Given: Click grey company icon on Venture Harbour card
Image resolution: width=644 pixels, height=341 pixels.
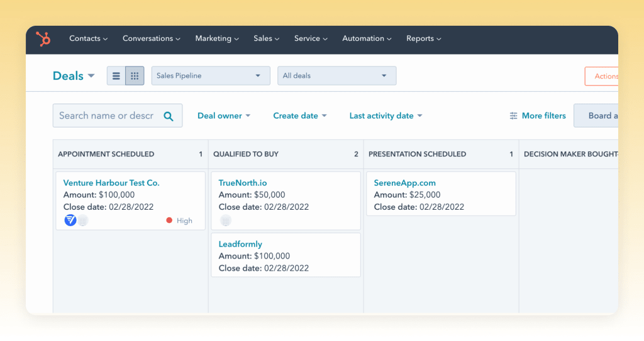Looking at the screenshot, I should point(83,220).
